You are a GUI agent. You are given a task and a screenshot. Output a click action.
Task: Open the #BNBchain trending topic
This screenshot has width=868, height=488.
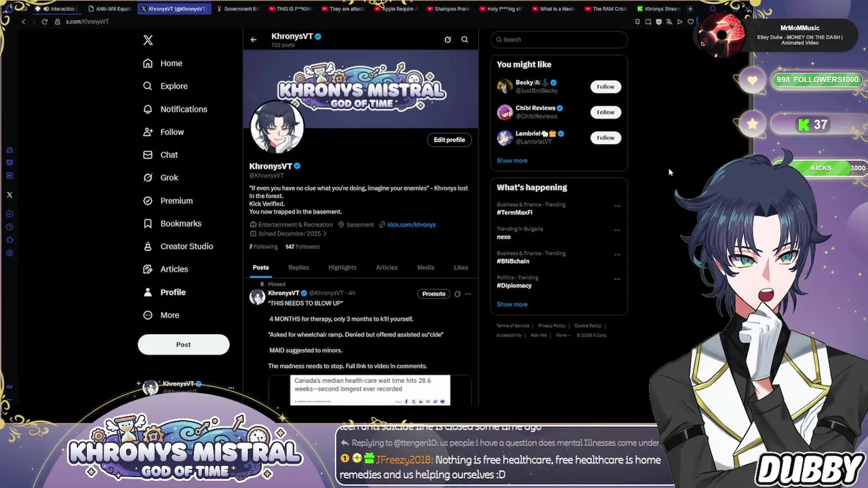(x=513, y=262)
